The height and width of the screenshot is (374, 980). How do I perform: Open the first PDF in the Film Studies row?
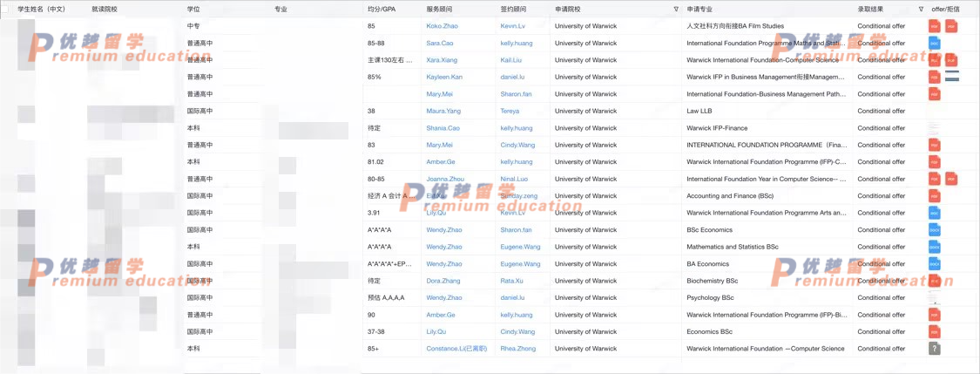[934, 26]
